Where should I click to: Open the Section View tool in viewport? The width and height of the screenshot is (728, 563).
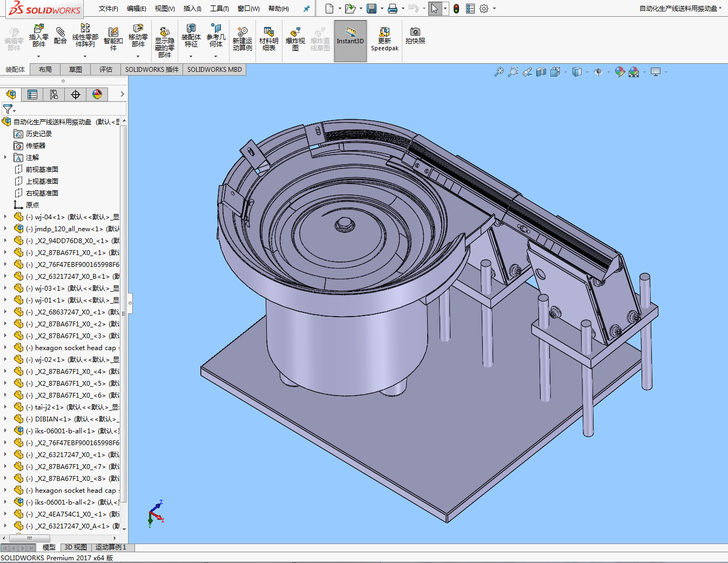tap(541, 72)
